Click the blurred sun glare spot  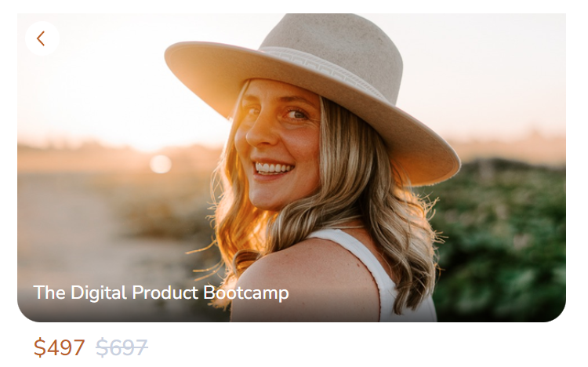(x=161, y=164)
